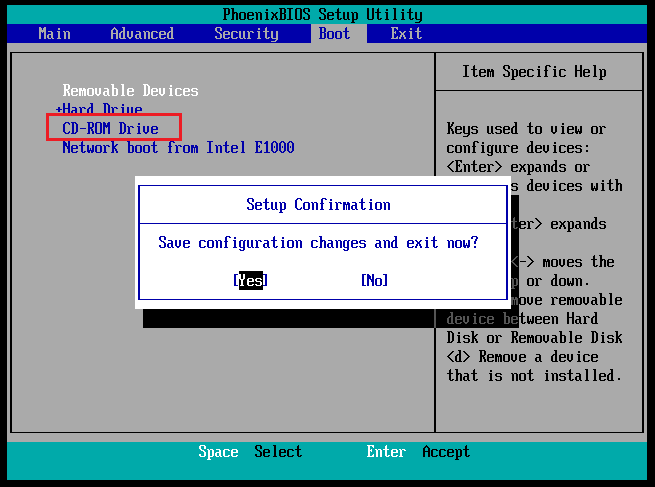
Task: Choose No in Setup Confirmation
Action: point(374,280)
